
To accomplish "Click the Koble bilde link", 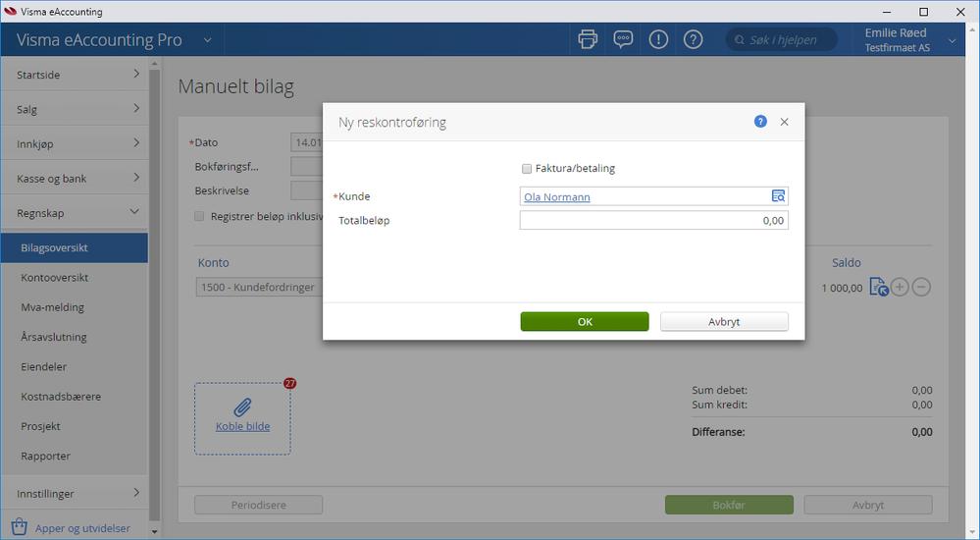I will (242, 426).
